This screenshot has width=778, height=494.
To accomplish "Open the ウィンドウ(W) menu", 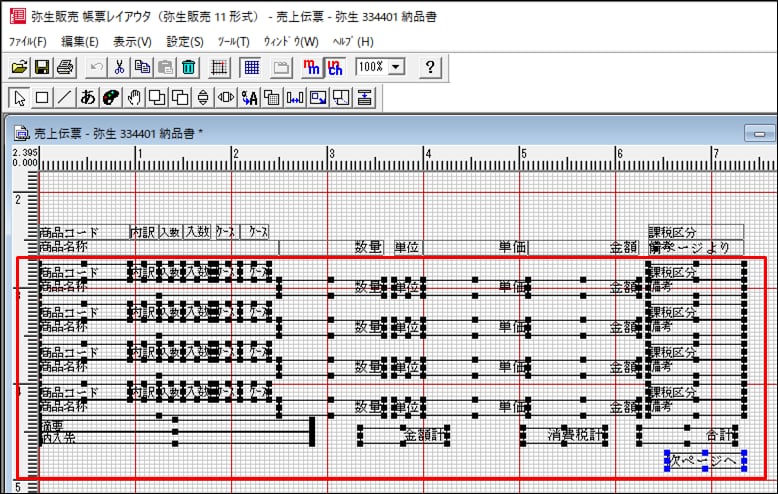I will [291, 42].
